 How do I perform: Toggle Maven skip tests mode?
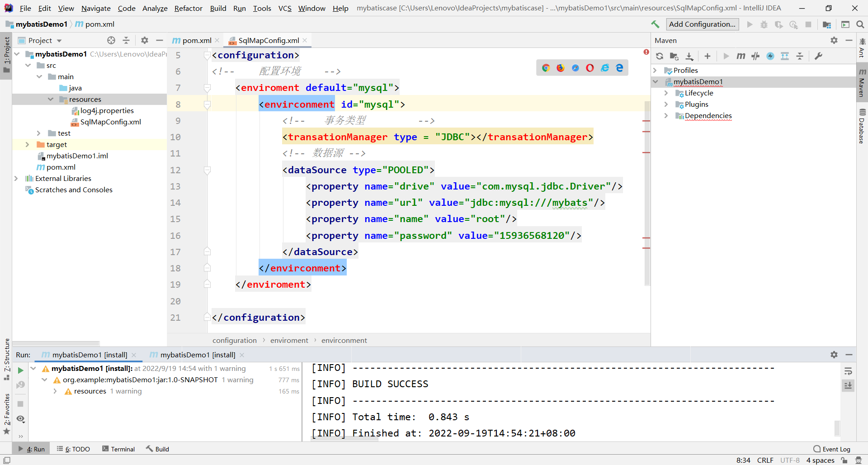pos(770,56)
